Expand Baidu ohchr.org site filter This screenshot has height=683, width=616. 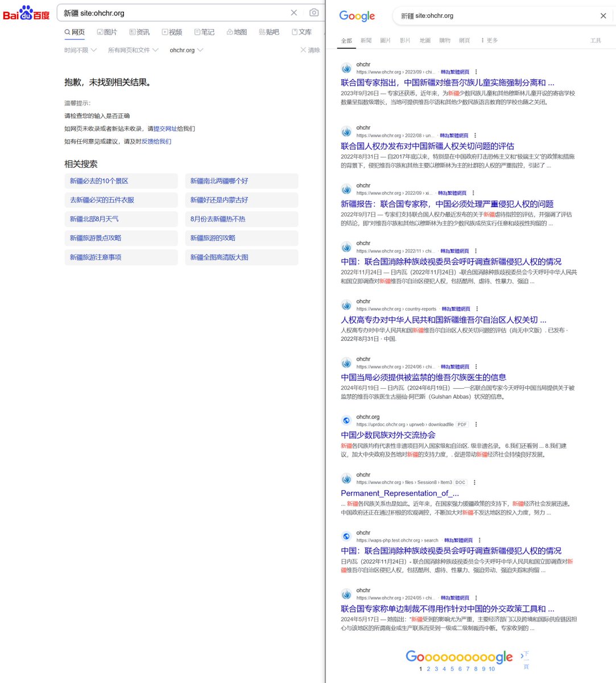tap(186, 50)
